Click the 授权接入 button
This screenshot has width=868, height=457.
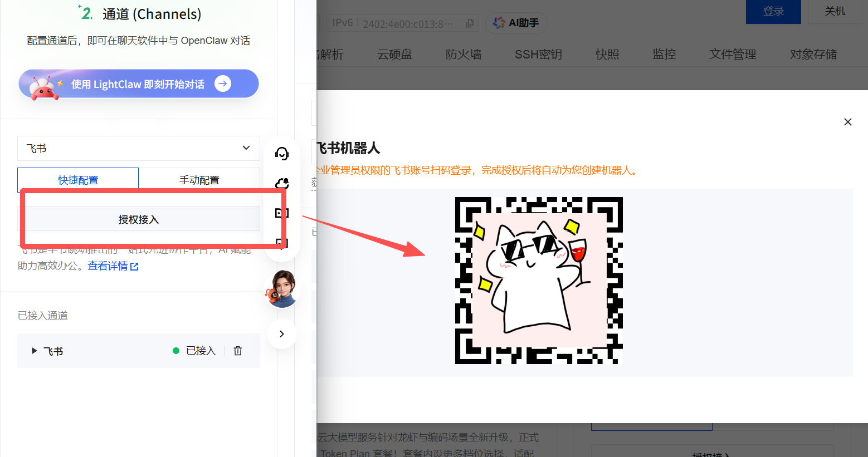[x=138, y=219]
